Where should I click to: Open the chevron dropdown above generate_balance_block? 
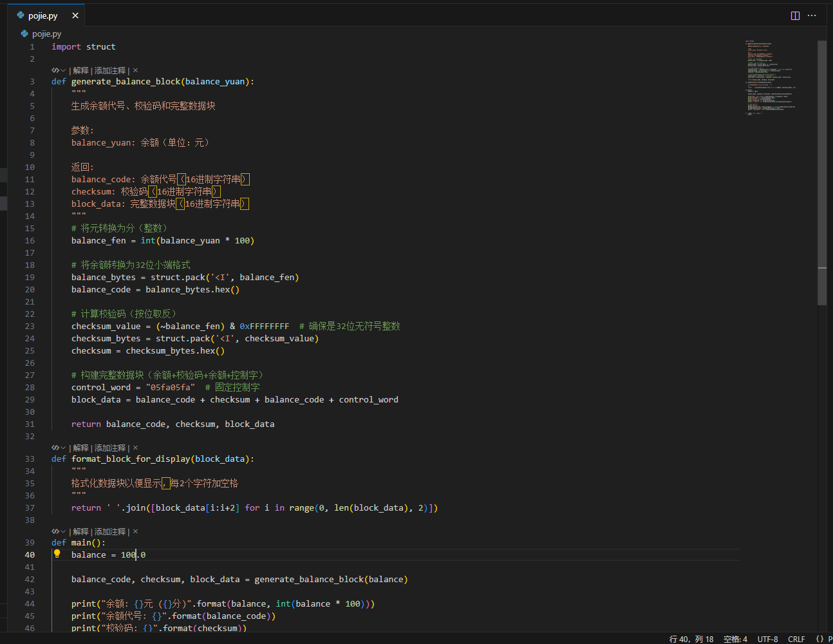tap(63, 70)
